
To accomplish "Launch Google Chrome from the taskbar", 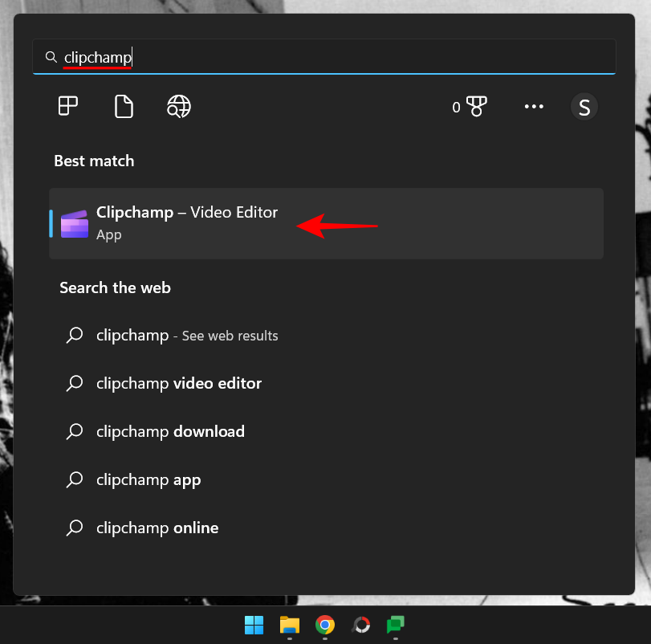I will pyautogui.click(x=325, y=624).
